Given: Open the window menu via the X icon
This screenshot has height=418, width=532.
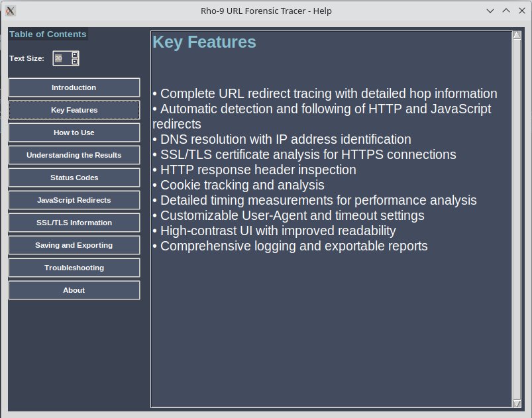Looking at the screenshot, I should pyautogui.click(x=11, y=11).
